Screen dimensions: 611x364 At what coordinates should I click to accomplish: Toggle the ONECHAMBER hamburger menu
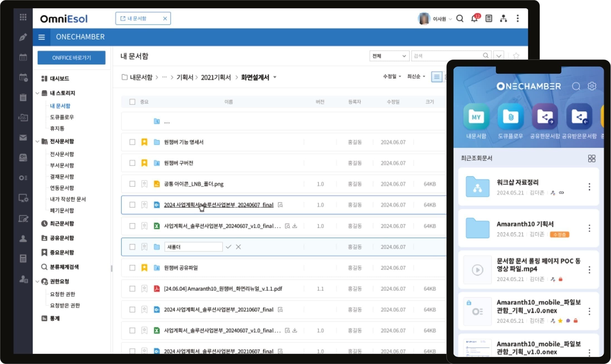tap(42, 37)
